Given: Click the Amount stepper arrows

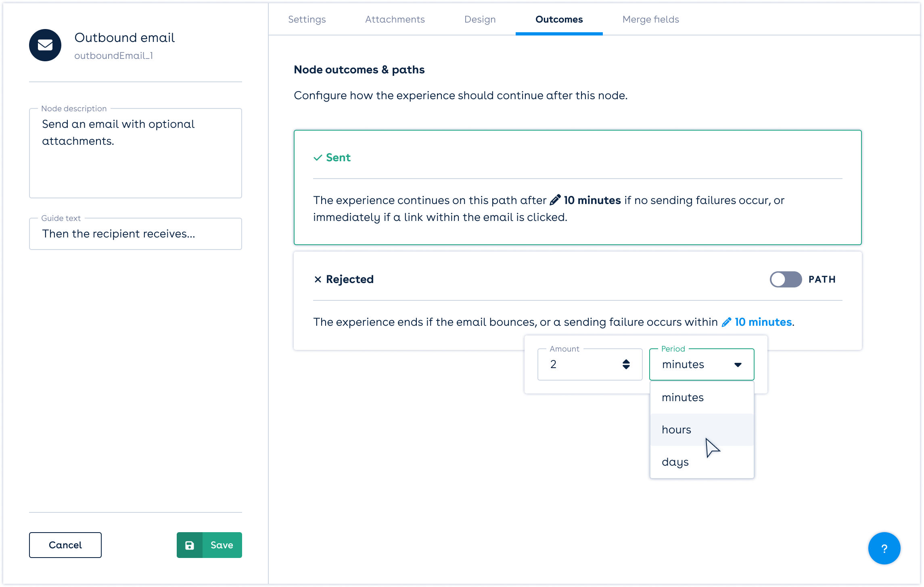Looking at the screenshot, I should point(626,364).
